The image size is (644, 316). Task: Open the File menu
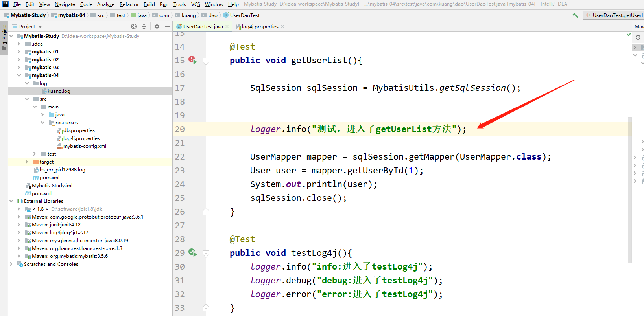(17, 4)
